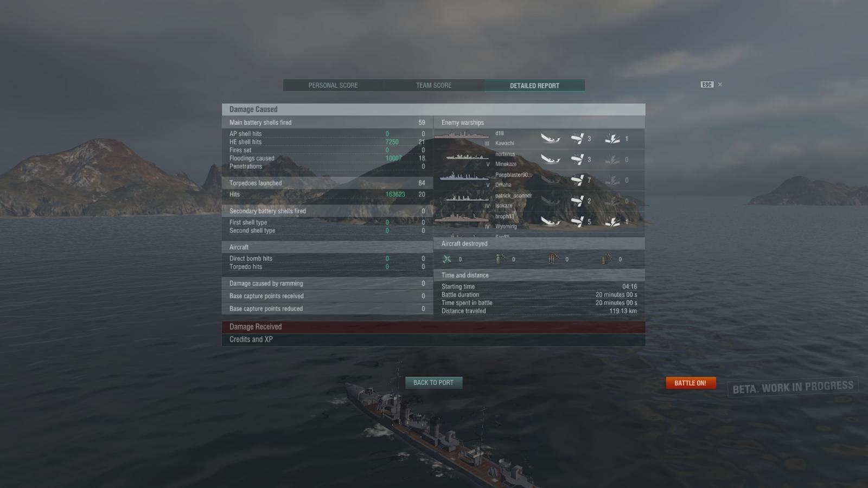Viewport: 868px width, 488px height.
Task: Click the torpedo hits icon for Isokaze
Action: pyautogui.click(x=577, y=201)
